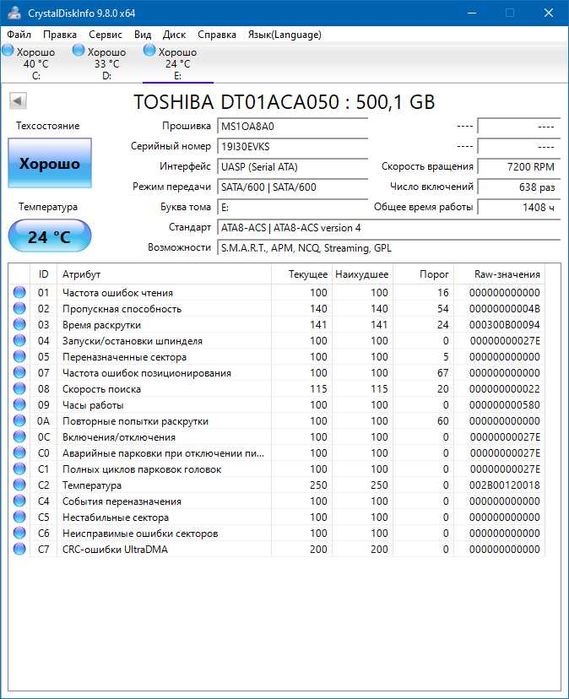Screen dimensions: 569x699
Task: Click the Хорошо health status button
Action: (50, 163)
